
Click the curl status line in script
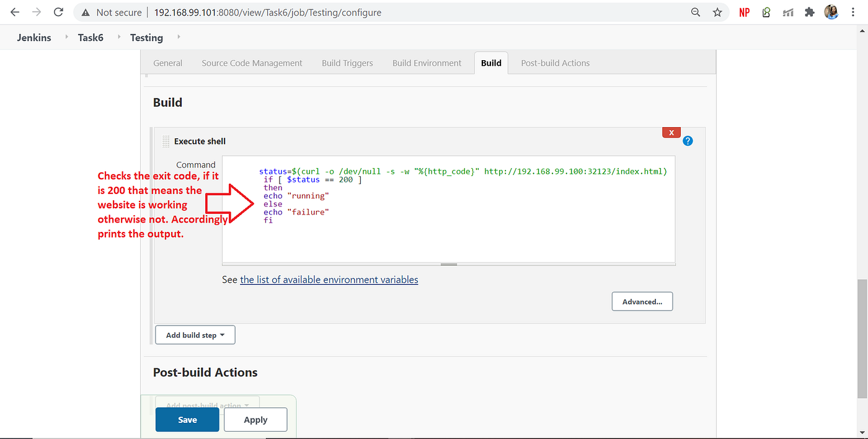(x=463, y=171)
